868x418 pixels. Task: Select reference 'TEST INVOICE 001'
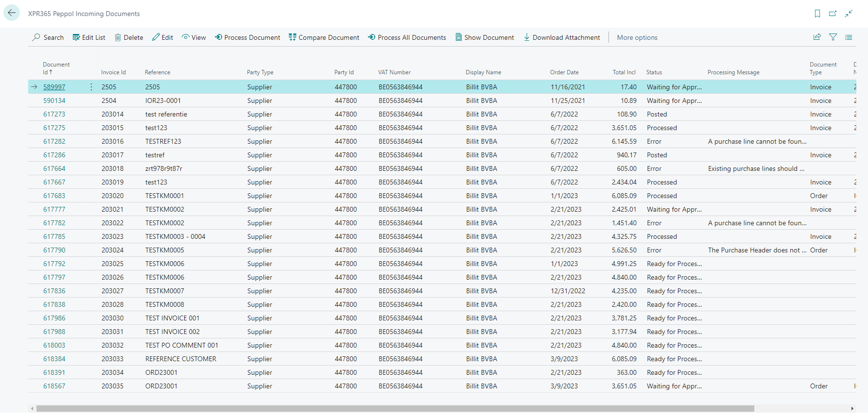point(173,318)
